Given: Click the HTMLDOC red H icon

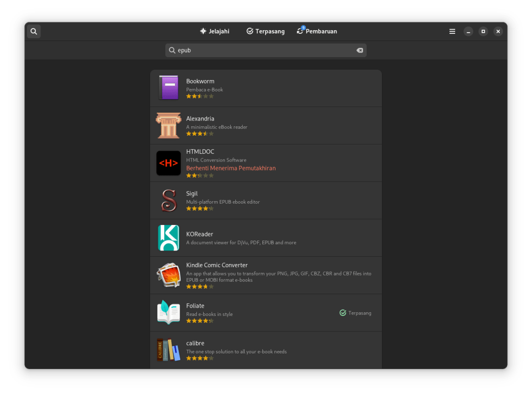Looking at the screenshot, I should point(168,163).
